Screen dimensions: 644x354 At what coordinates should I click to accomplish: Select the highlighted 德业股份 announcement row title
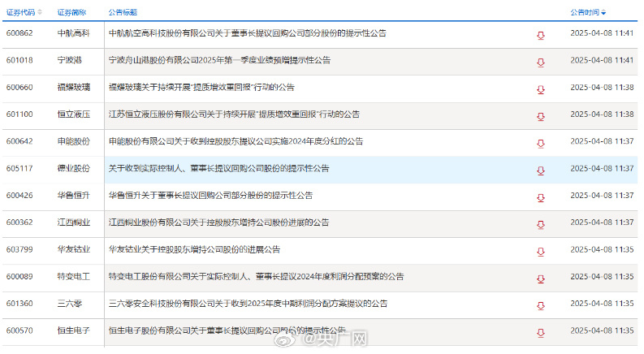click(218, 168)
